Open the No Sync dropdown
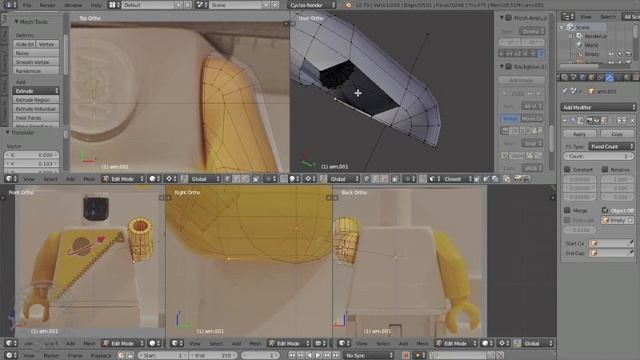The image size is (640, 360). (369, 355)
